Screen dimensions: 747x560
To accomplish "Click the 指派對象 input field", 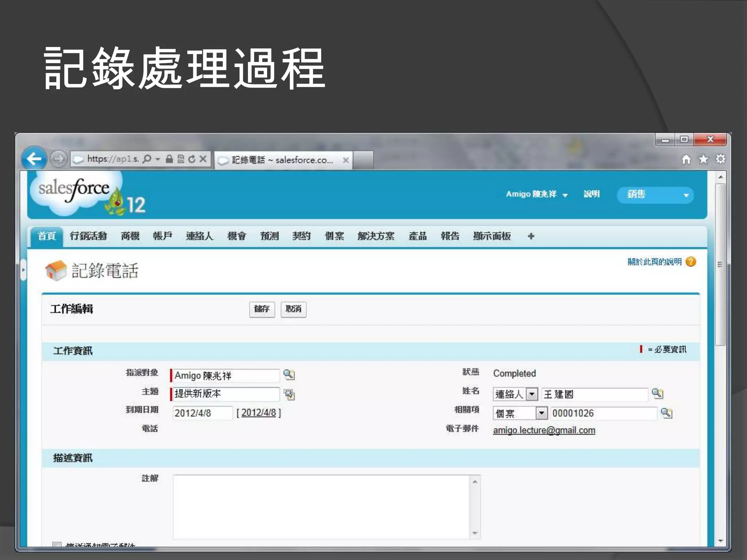I will click(x=226, y=376).
